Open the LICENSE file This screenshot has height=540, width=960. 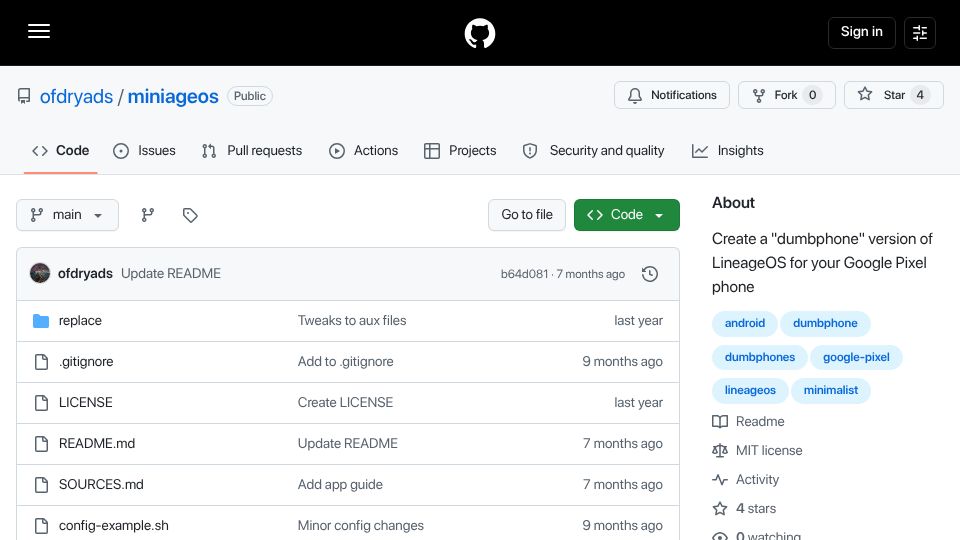[86, 402]
